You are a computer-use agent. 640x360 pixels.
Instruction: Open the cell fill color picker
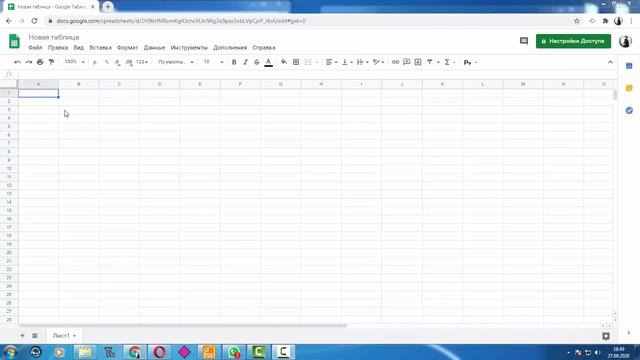[x=284, y=62]
